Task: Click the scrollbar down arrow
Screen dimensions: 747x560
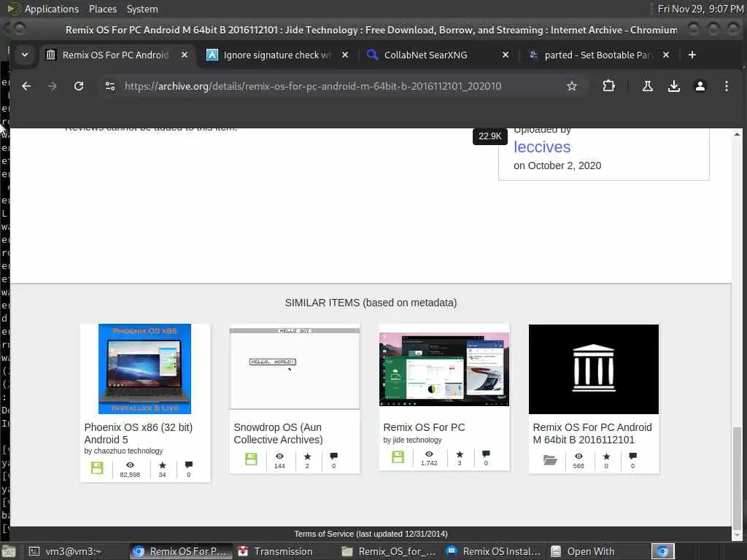Action: click(x=737, y=534)
